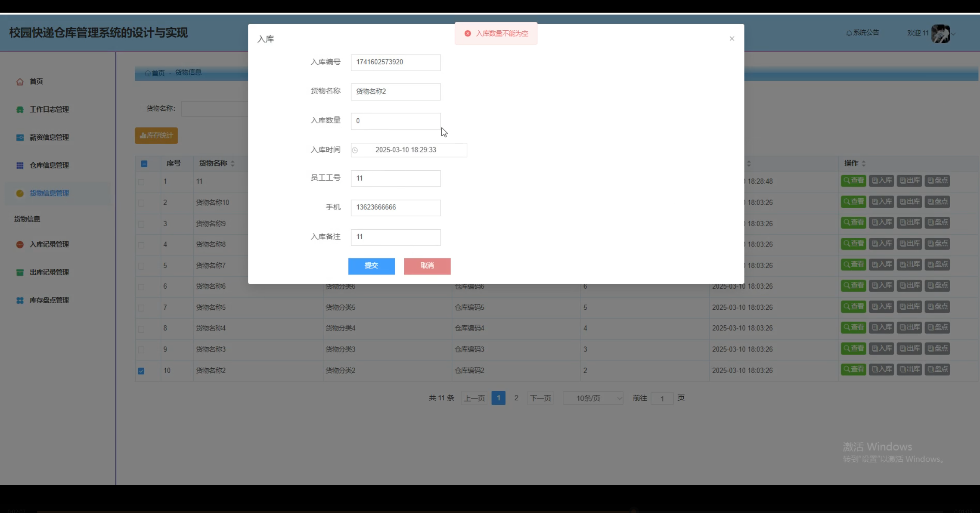The image size is (980, 513).
Task: Submit the inbound form with 提交
Action: [x=371, y=266]
